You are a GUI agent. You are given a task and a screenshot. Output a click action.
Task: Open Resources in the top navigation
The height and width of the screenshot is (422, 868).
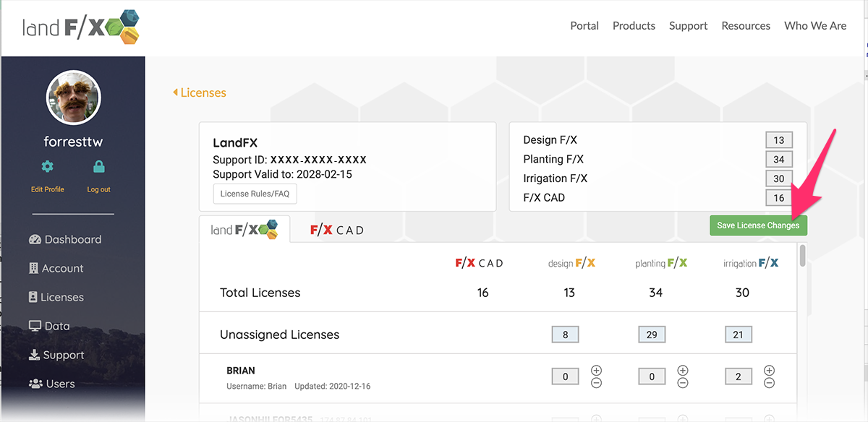click(746, 25)
